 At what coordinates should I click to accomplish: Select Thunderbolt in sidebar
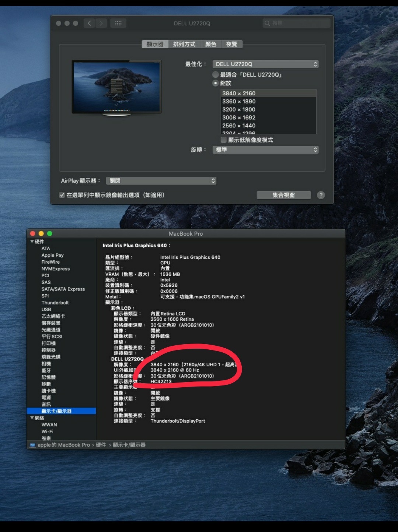[55, 303]
